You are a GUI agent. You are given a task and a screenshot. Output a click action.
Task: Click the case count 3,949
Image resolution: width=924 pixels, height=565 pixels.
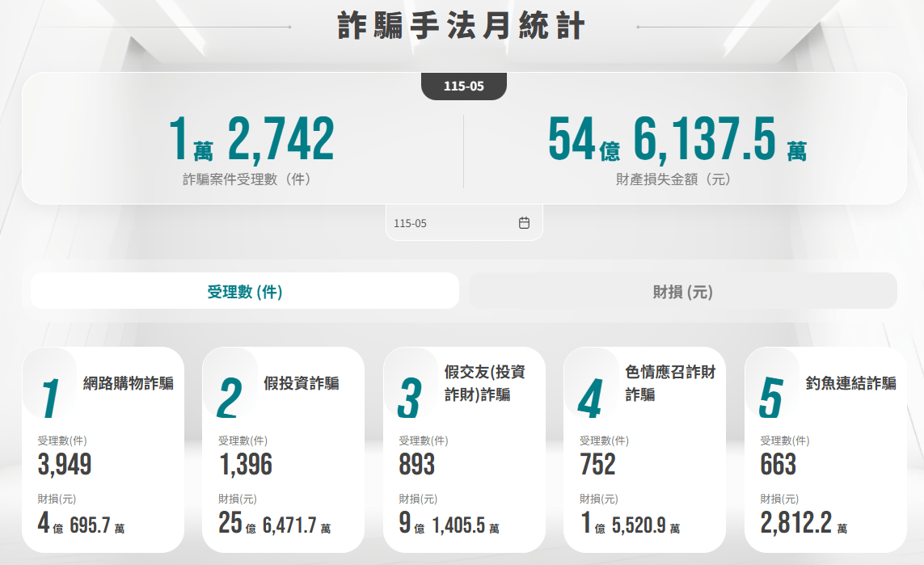(65, 464)
